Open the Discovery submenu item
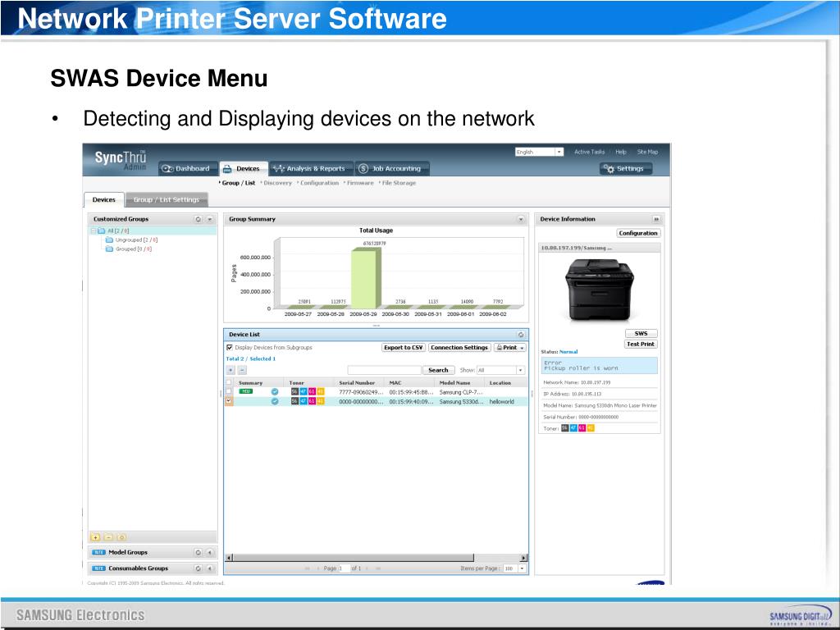Image resolution: width=840 pixels, height=630 pixels. pyautogui.click(x=277, y=183)
